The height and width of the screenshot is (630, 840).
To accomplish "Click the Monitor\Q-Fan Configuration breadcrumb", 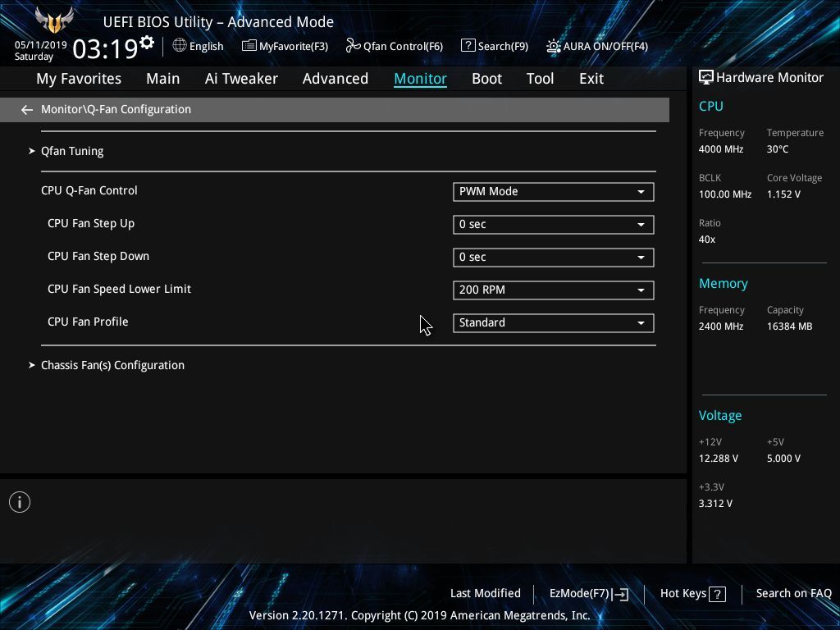I will [x=116, y=109].
